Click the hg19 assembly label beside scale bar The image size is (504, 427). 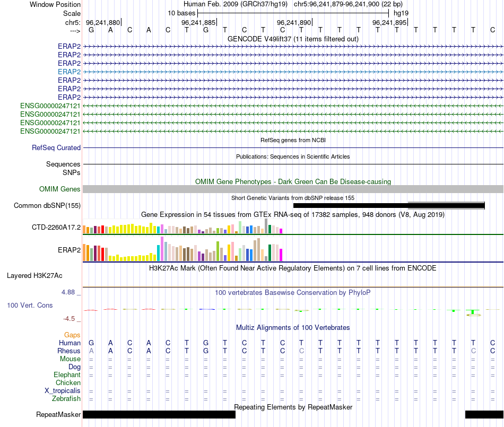(401, 13)
